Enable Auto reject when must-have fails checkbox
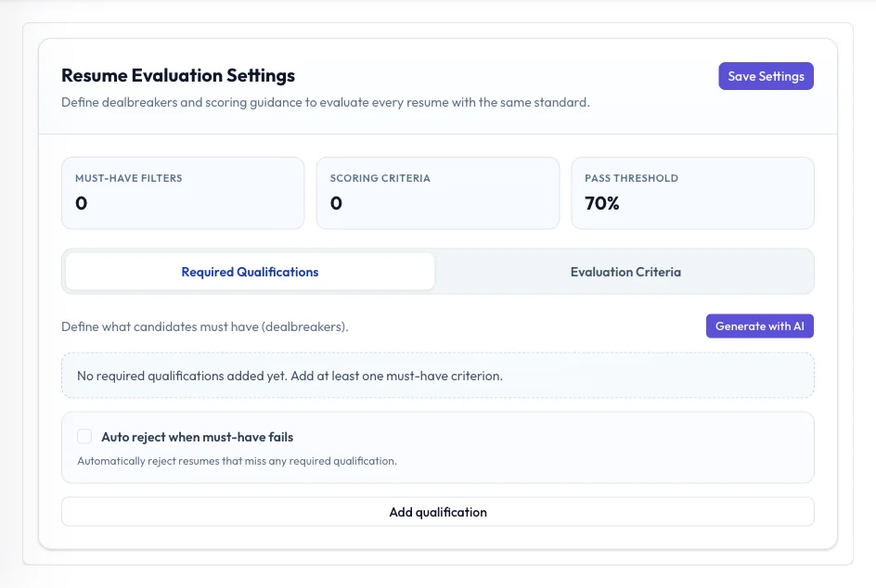Screen dimensions: 876x588 pyautogui.click(x=84, y=437)
